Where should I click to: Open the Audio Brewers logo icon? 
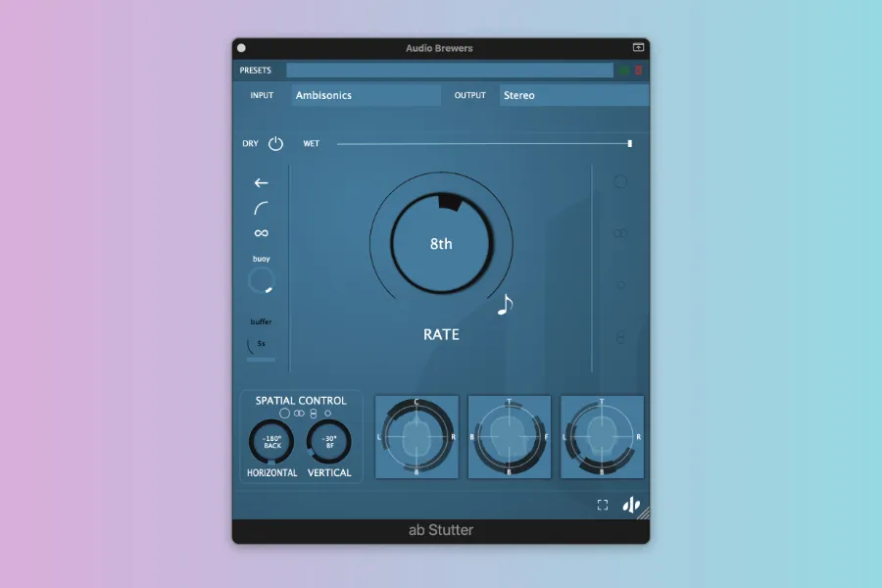(x=632, y=505)
